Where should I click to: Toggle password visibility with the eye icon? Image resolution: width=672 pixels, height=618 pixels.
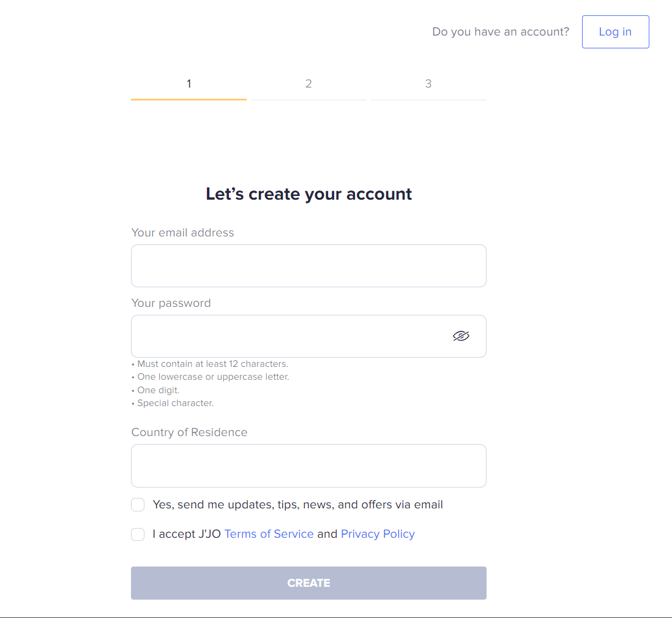(x=461, y=336)
